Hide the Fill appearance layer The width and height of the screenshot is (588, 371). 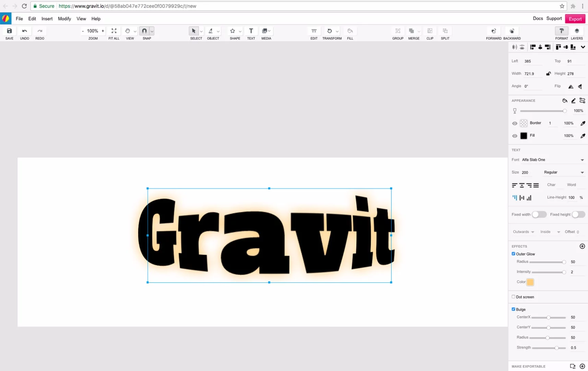click(514, 136)
